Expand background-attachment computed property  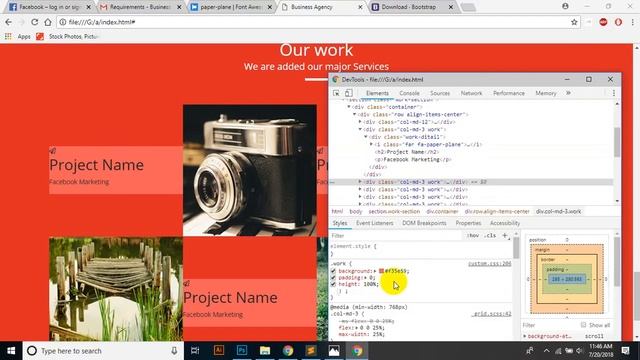[x=525, y=336]
